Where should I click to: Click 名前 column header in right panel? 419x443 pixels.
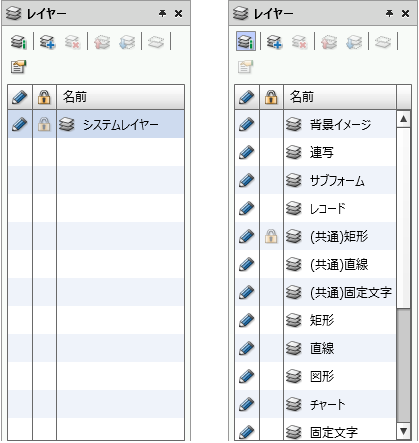[x=340, y=97]
